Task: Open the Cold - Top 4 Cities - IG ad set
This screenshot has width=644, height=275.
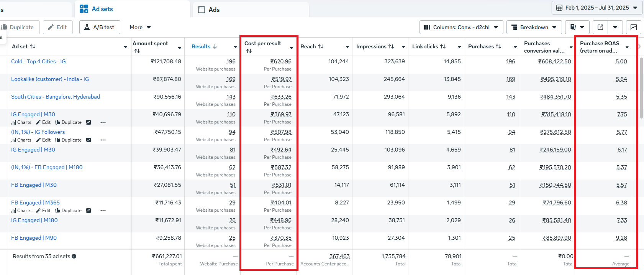Action: tap(38, 61)
